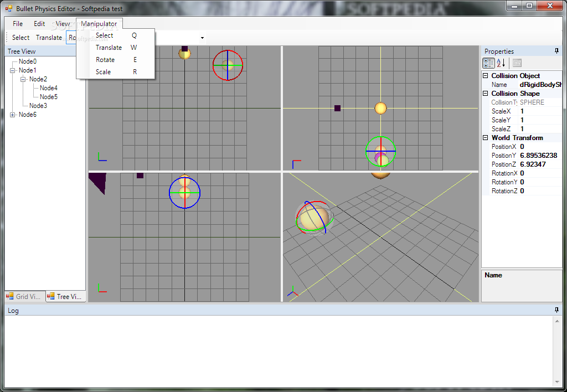Select Node4 in Tree View
The height and width of the screenshot is (392, 567).
coord(49,88)
